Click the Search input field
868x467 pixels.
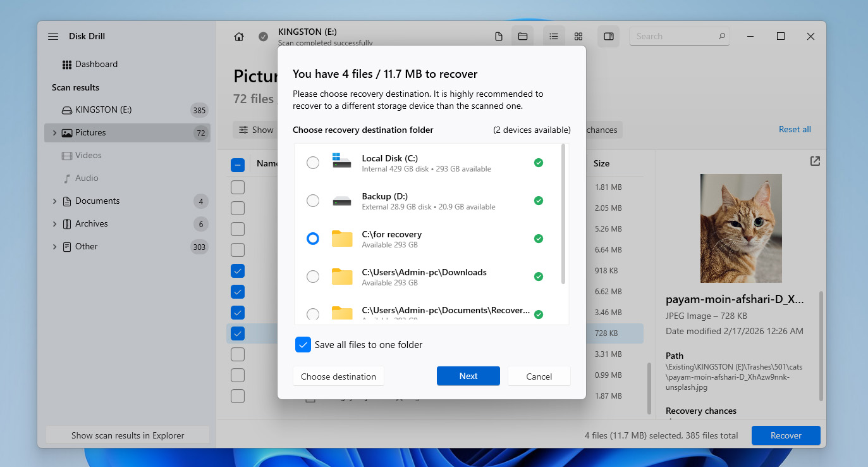click(675, 37)
